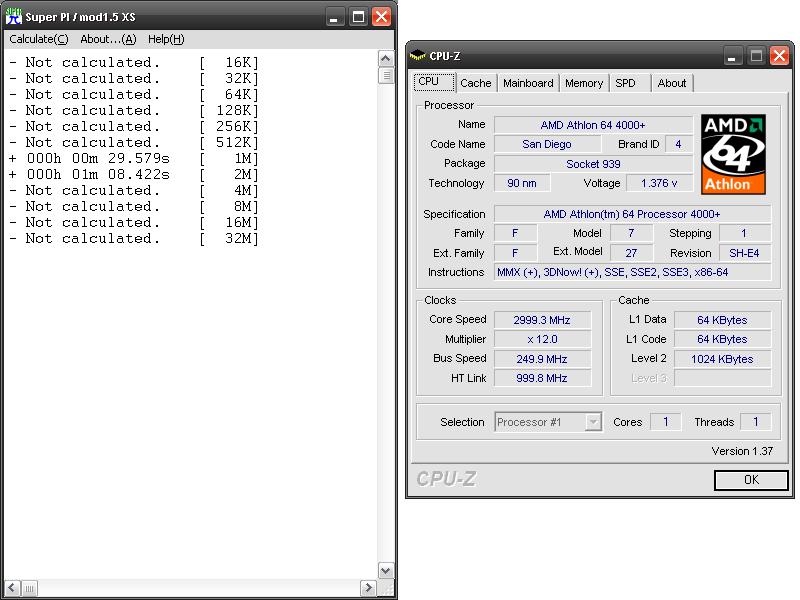
Task: Open the About menu in Super PI
Action: (x=108, y=39)
